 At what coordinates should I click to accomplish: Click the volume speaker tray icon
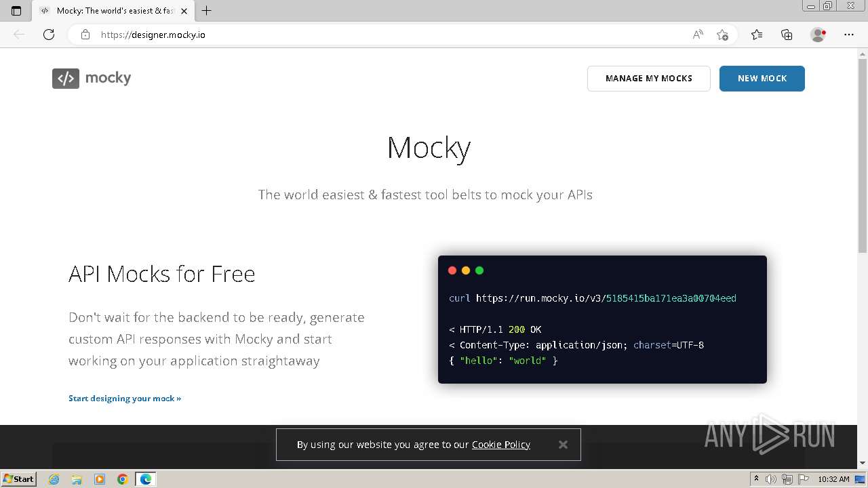[771, 479]
